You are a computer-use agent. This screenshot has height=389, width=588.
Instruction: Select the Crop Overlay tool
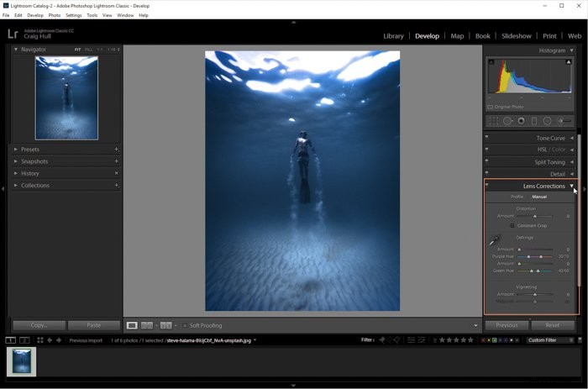[494, 121]
